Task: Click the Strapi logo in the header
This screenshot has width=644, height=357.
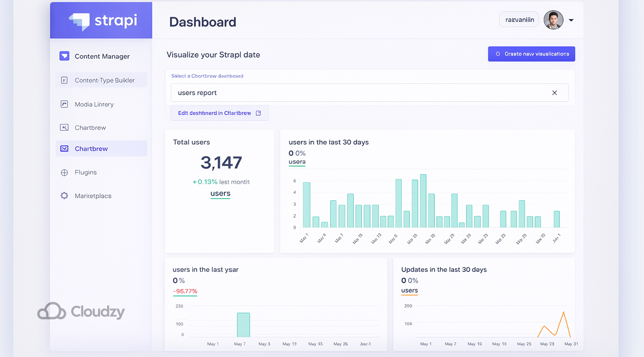Action: (x=101, y=20)
